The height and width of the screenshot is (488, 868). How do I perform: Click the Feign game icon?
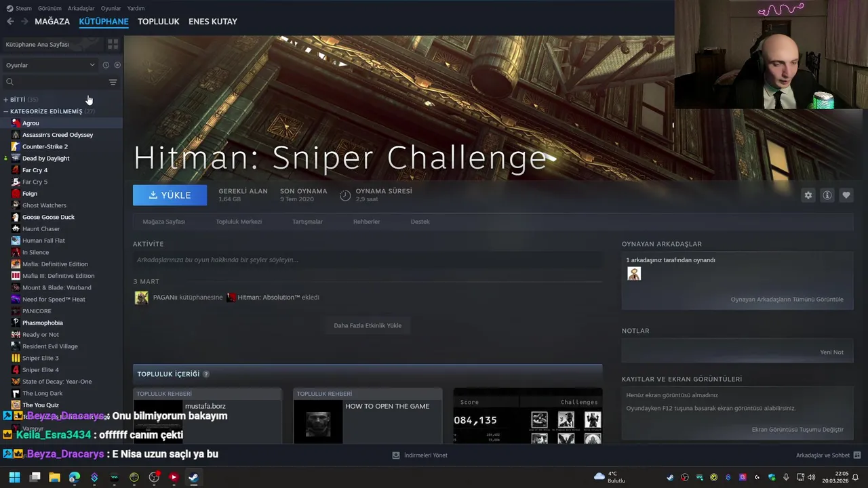(16, 193)
